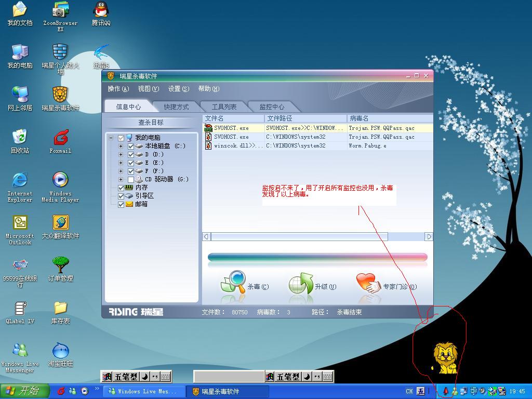
Task: Open the 视图(V) menu
Action: coord(148,89)
